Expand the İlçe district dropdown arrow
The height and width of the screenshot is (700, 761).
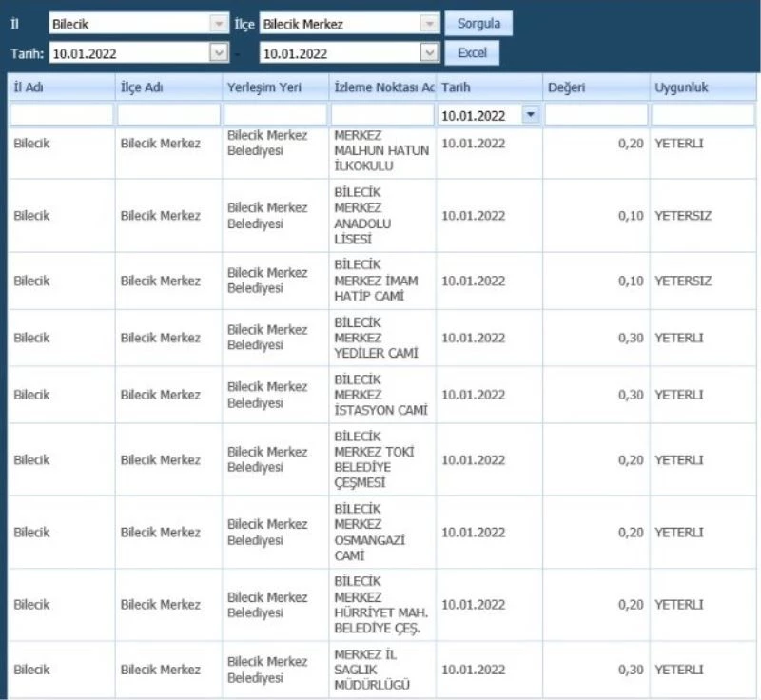click(x=430, y=24)
